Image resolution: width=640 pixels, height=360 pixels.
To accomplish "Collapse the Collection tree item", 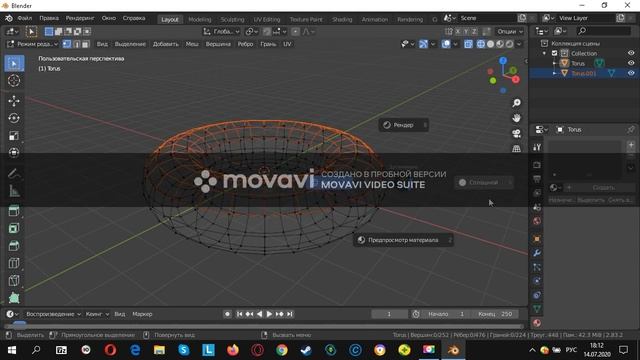I will 544,53.
